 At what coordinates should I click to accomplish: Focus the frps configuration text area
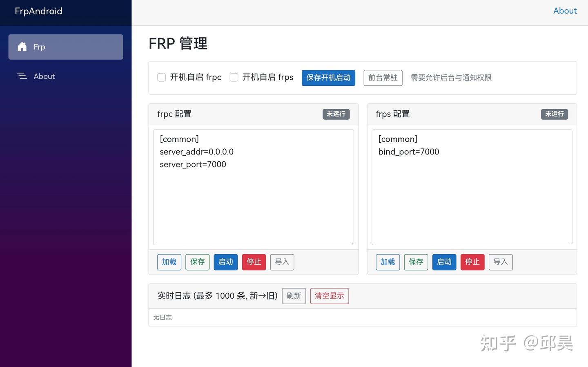[472, 187]
